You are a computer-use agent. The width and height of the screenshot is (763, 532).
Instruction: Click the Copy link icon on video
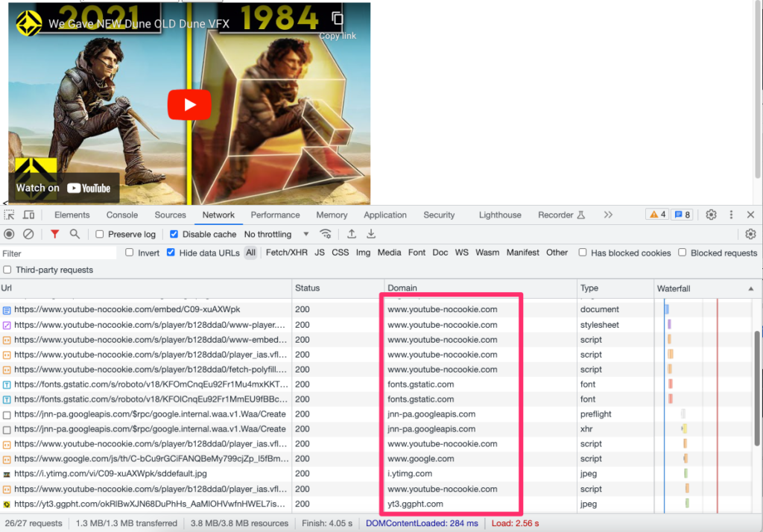pyautogui.click(x=338, y=19)
